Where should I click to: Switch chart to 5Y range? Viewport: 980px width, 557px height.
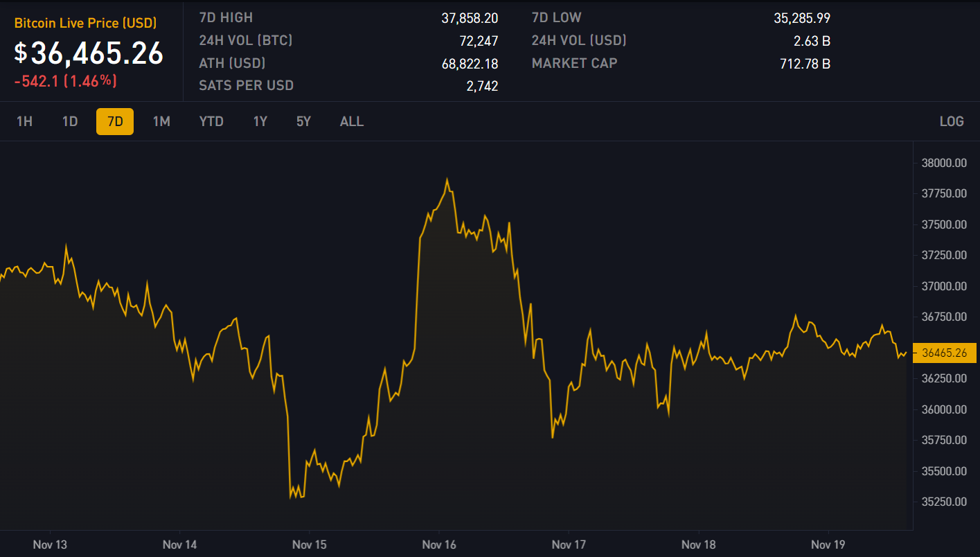303,121
